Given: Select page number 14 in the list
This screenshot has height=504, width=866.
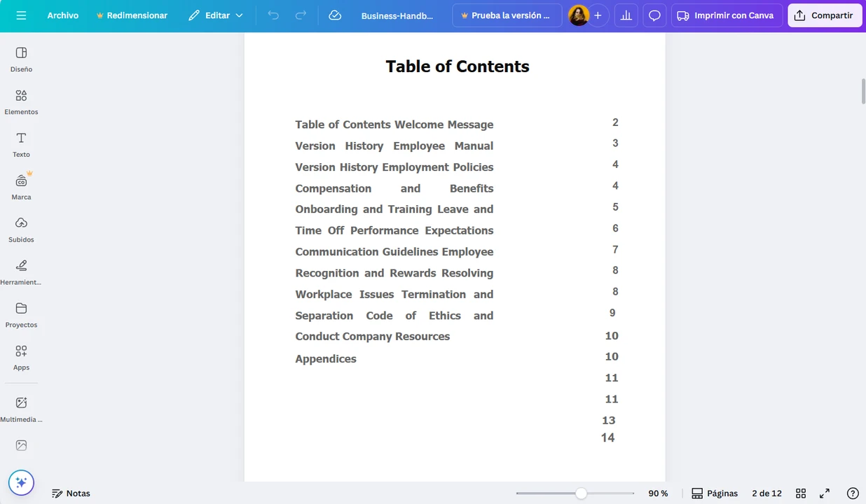Looking at the screenshot, I should pyautogui.click(x=607, y=437).
